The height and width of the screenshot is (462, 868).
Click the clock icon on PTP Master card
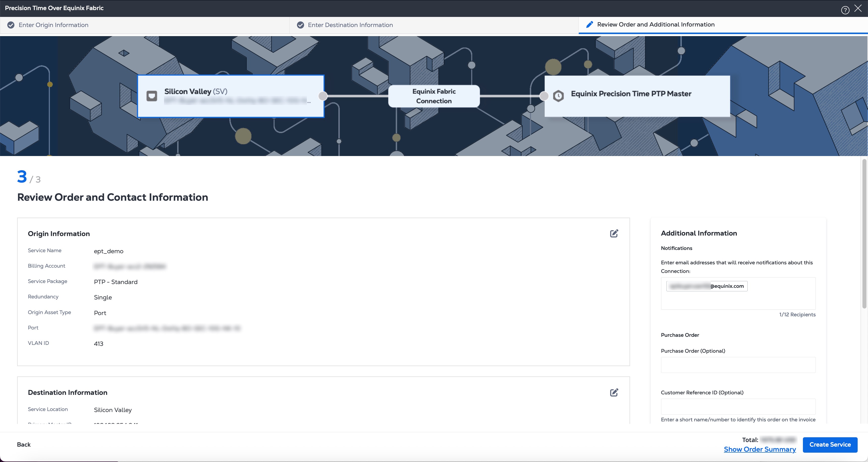click(x=558, y=96)
